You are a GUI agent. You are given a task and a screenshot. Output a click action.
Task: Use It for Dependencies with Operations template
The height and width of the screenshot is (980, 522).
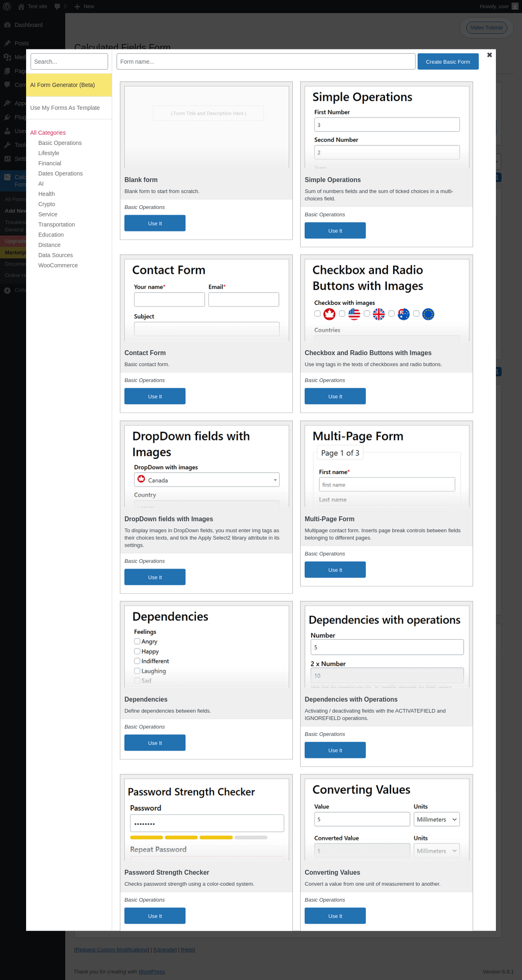pyautogui.click(x=335, y=750)
